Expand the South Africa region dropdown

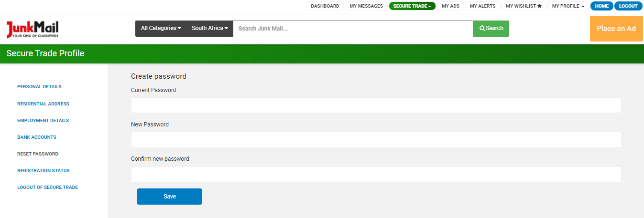coord(209,29)
